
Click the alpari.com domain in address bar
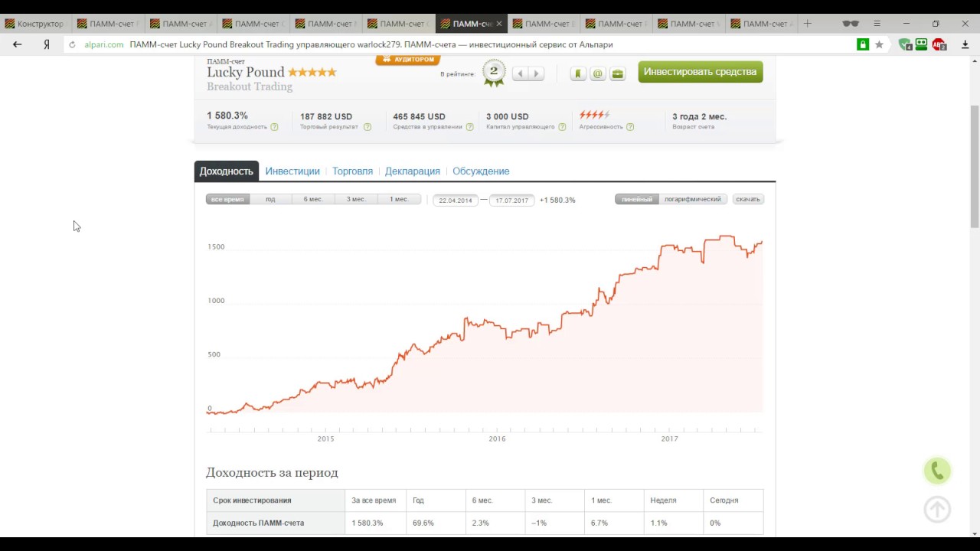[104, 44]
